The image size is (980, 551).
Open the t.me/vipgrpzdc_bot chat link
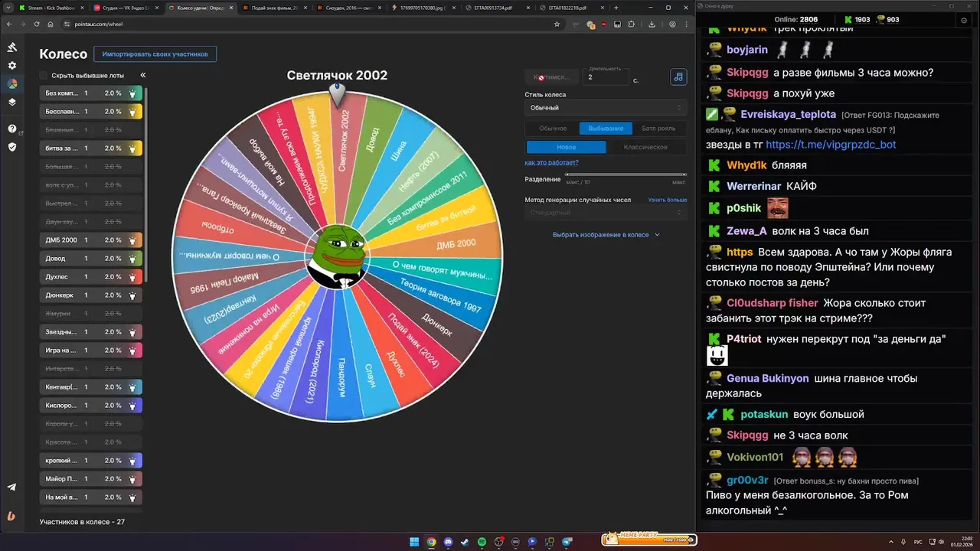tap(831, 144)
